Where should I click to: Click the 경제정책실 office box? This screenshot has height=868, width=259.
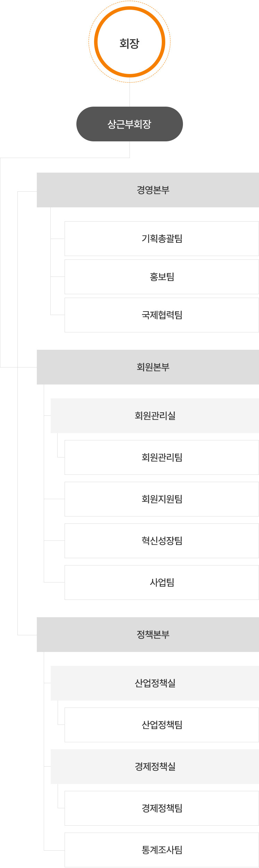point(155,767)
